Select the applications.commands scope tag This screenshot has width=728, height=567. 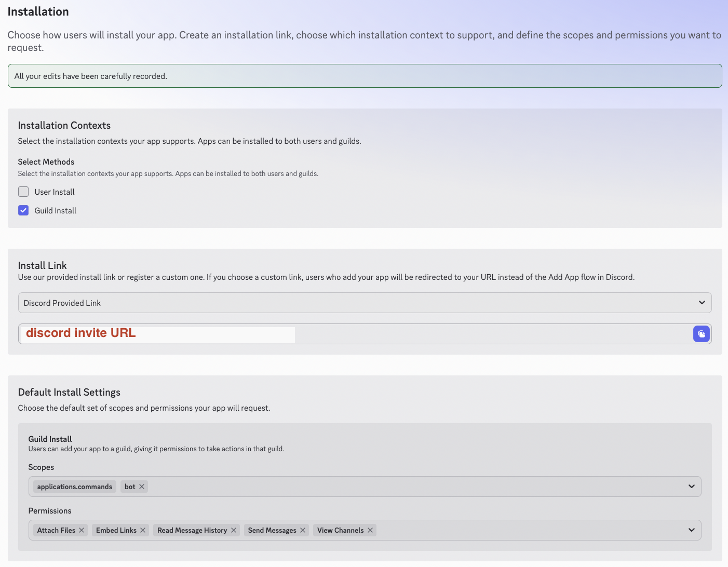(74, 487)
